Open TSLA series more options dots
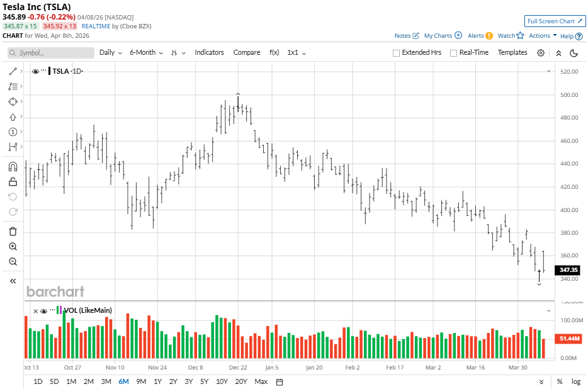The width and height of the screenshot is (588, 389). (x=43, y=70)
